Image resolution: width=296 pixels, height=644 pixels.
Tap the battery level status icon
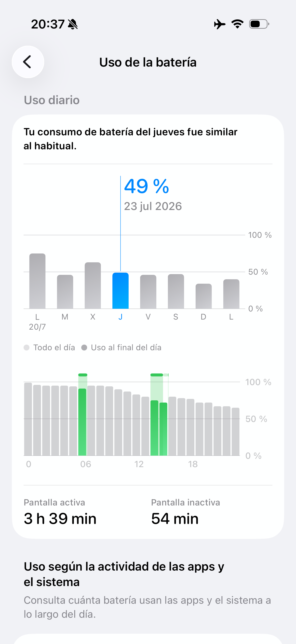[259, 24]
